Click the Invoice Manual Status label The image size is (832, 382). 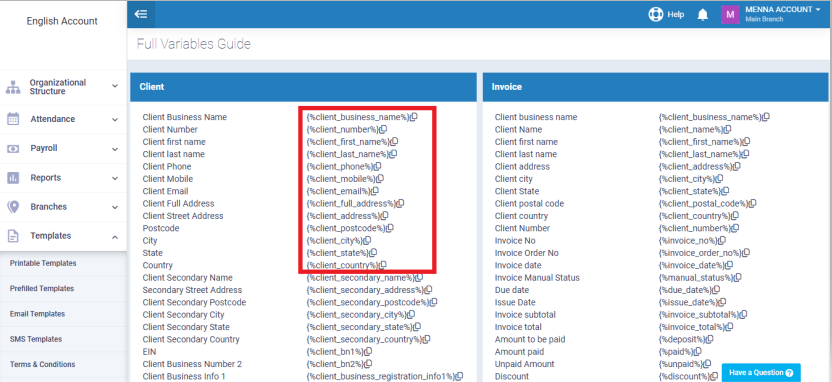537,277
